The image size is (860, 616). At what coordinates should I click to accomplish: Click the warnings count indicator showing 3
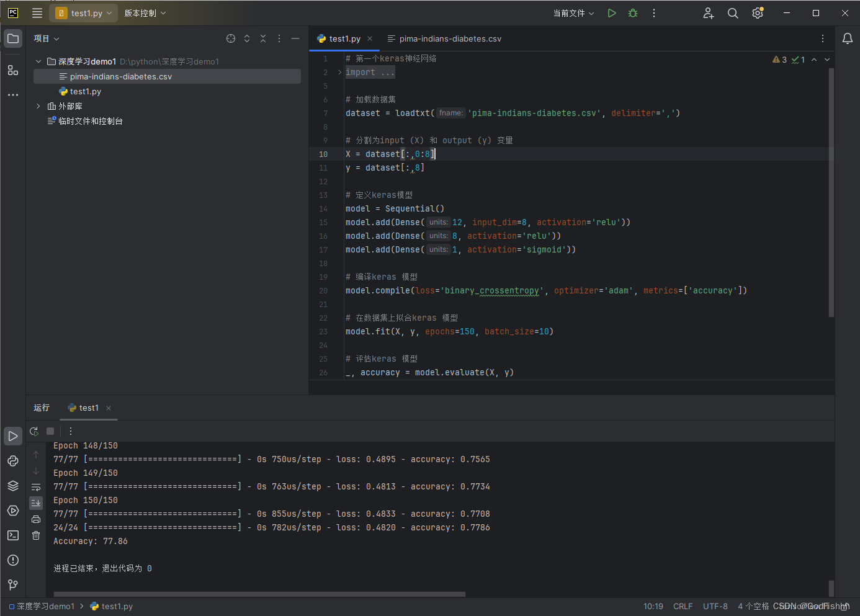[x=779, y=60]
